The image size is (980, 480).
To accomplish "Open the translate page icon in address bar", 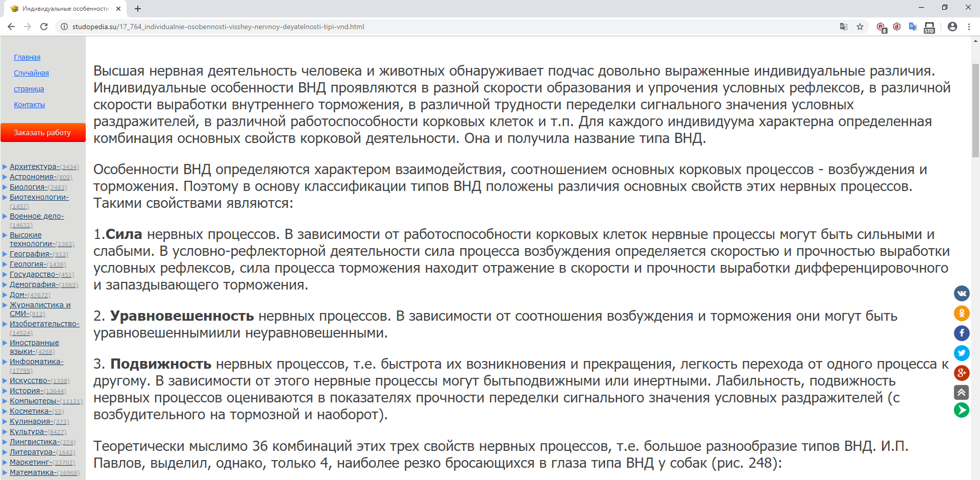I will 844,27.
